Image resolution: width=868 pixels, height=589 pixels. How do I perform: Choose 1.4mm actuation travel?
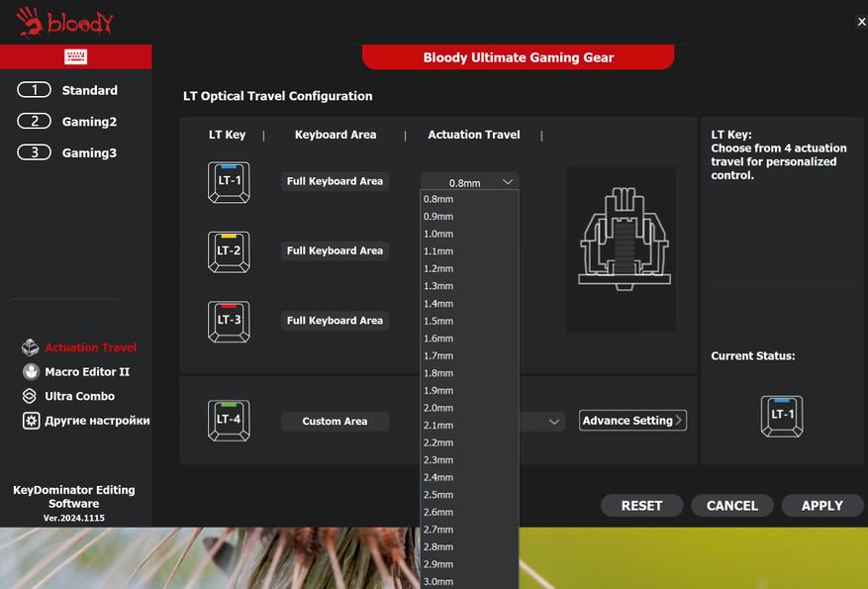[469, 303]
